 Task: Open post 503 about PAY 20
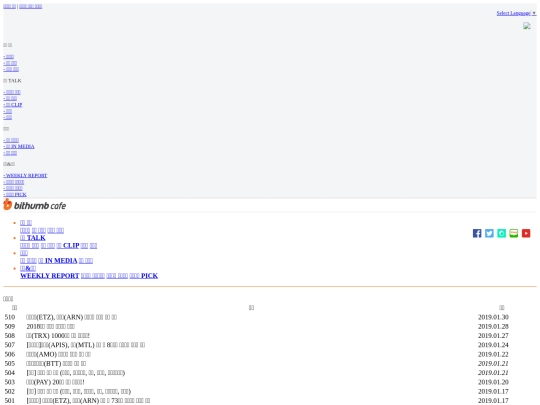pos(55,382)
